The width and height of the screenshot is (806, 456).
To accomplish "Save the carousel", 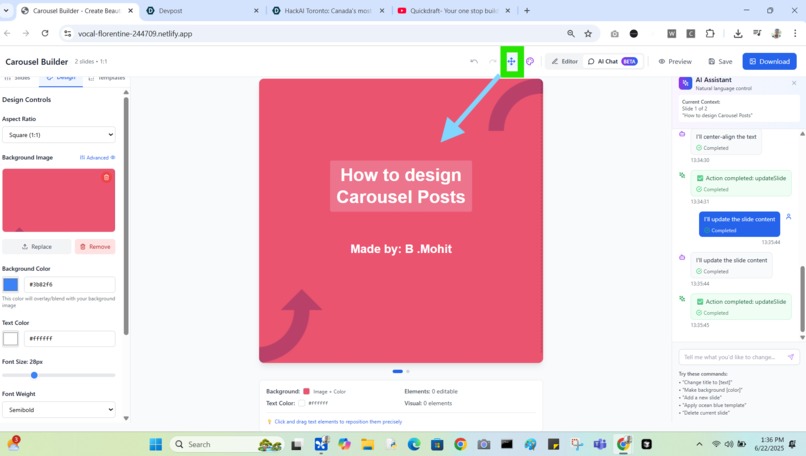I will [720, 61].
